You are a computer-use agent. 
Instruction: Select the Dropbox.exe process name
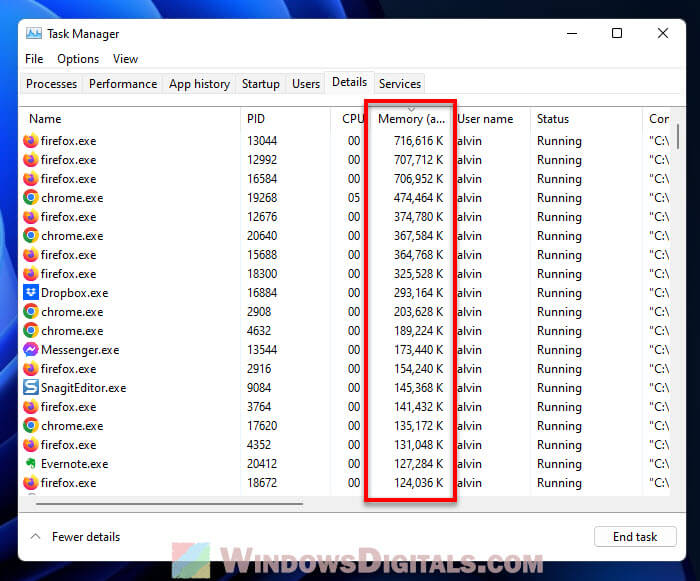point(75,293)
